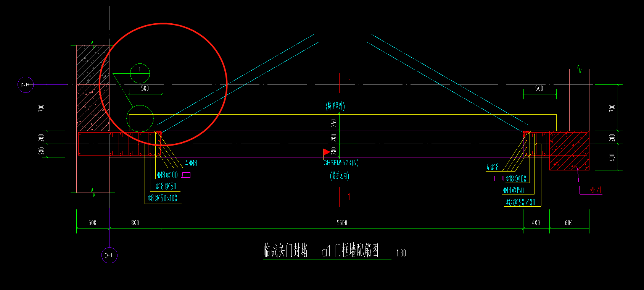Select the right Φ18@150 rebar annotation
The height and width of the screenshot is (290, 644).
coord(513,190)
